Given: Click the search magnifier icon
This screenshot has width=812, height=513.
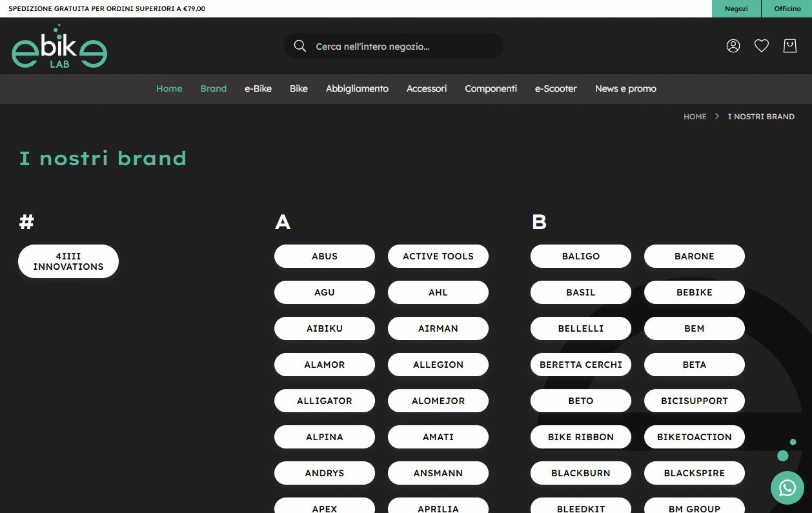Looking at the screenshot, I should point(300,46).
